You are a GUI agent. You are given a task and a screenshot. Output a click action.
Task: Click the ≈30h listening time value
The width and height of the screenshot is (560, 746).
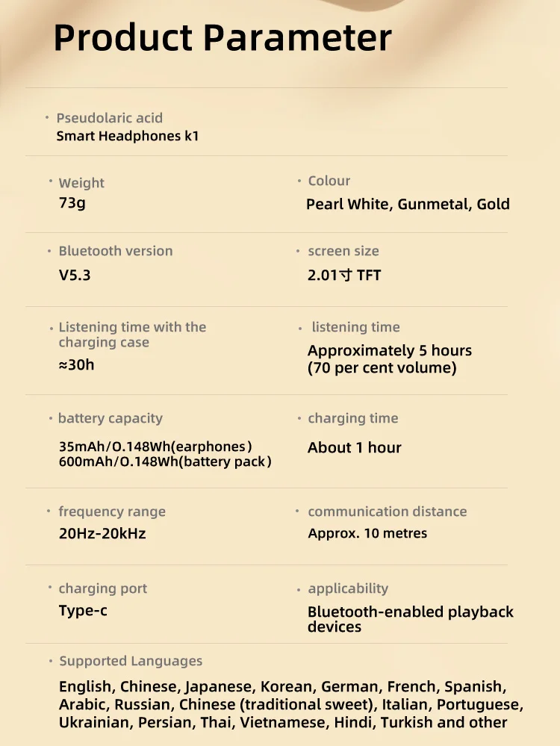pyautogui.click(x=77, y=365)
